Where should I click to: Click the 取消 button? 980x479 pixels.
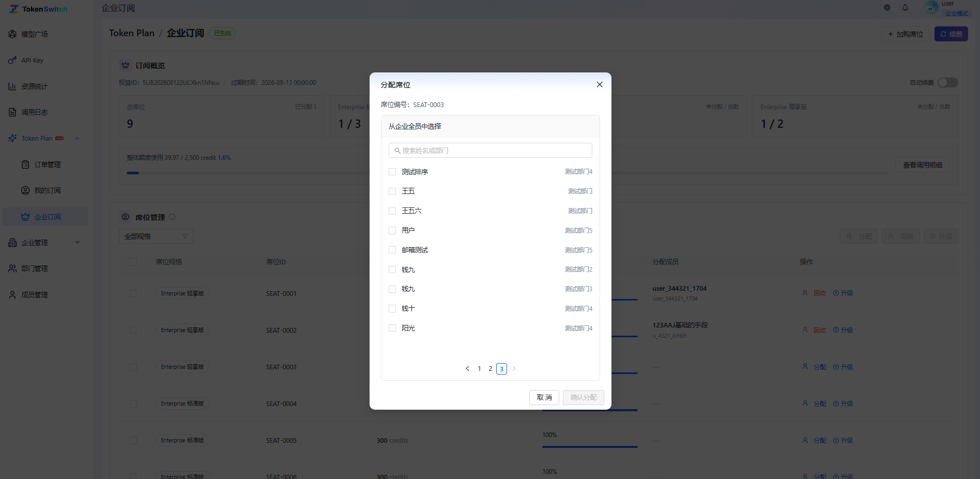pos(544,397)
